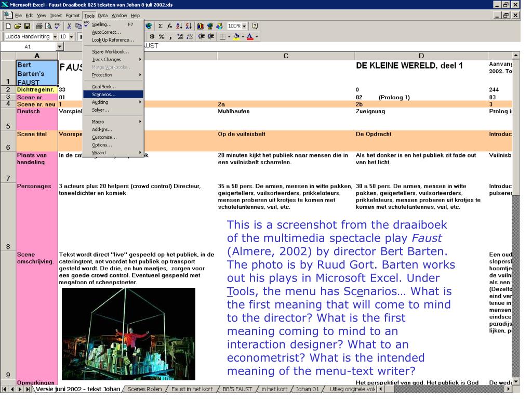Copy selection with the toolbar Copy icon
Image resolution: width=532 pixels, height=399 pixels.
(78, 26)
